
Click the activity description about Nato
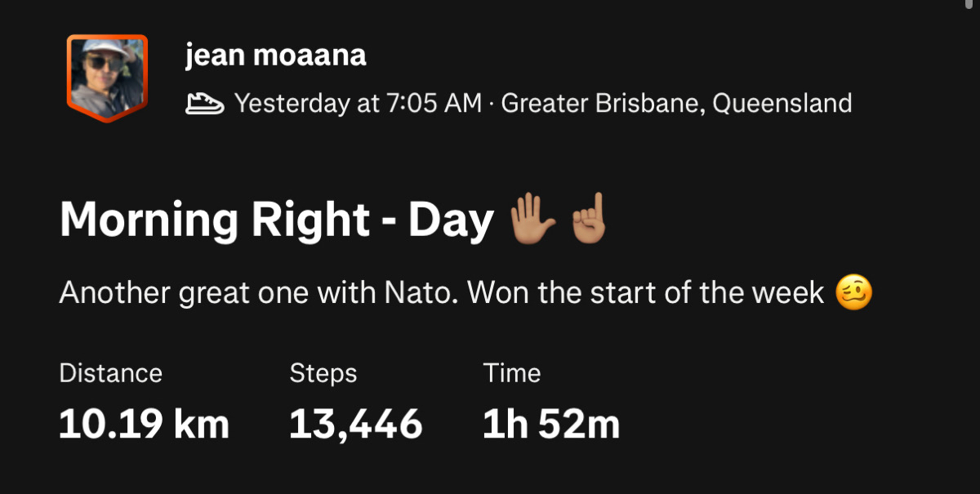point(441,292)
